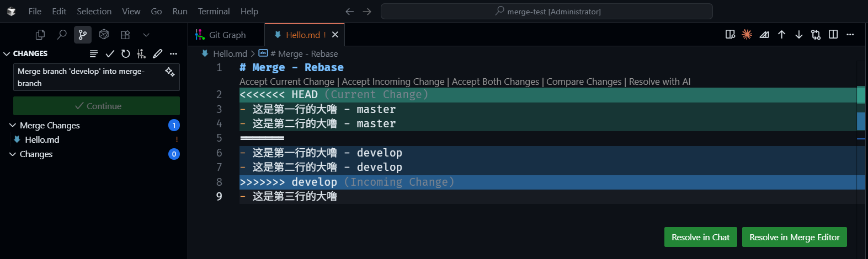This screenshot has width=868, height=259.
Task: Generate commit message with sparkle icon
Action: click(x=170, y=72)
